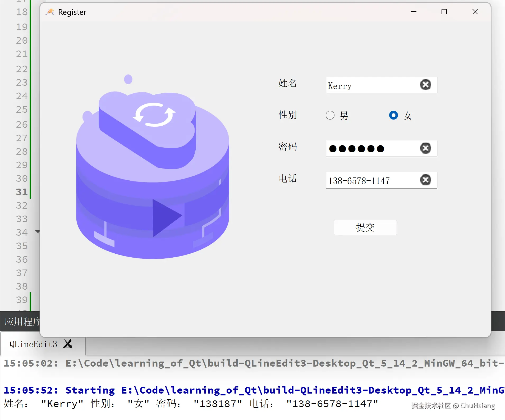Click the "138187" password value in output
Viewport: 505px width, 420px height.
218,404
